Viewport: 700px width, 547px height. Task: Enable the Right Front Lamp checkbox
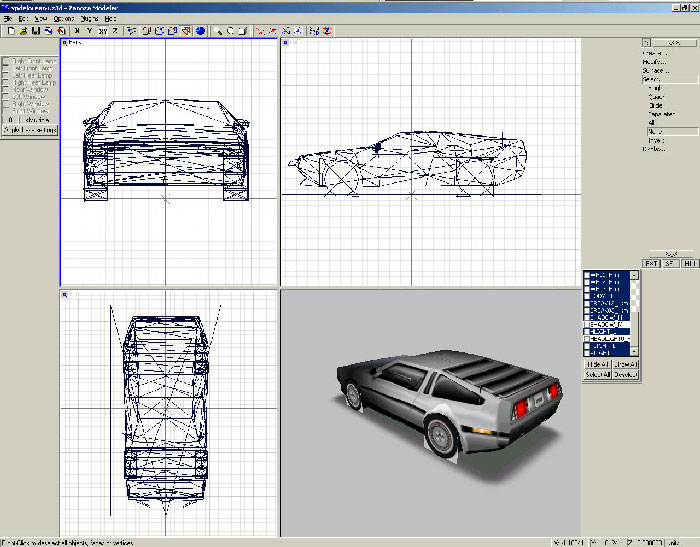pyautogui.click(x=6, y=61)
